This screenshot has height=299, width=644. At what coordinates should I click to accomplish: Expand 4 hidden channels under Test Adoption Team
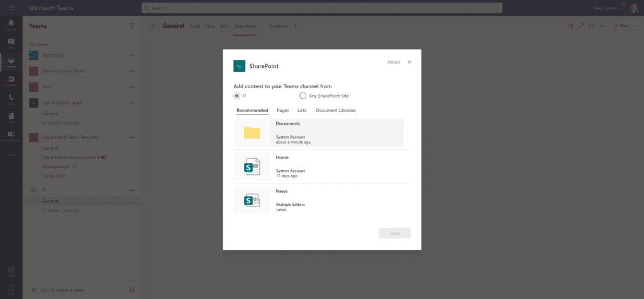(x=61, y=123)
